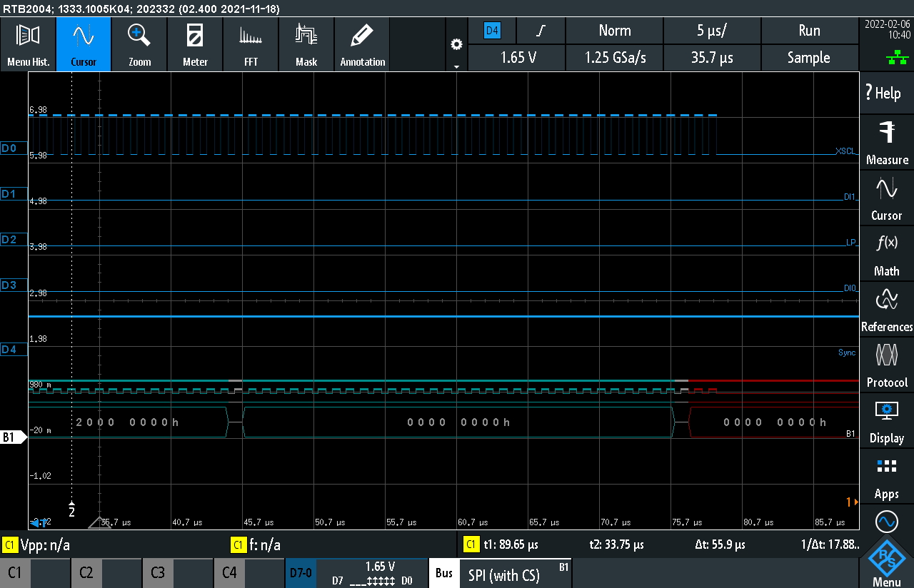
Task: Click the date and time display
Action: 886,29
